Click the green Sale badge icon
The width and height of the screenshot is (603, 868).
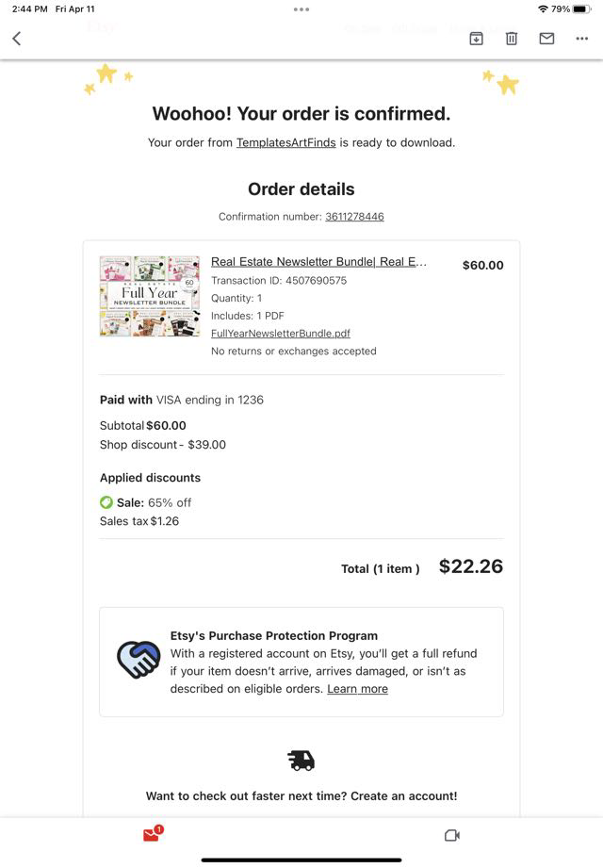106,502
